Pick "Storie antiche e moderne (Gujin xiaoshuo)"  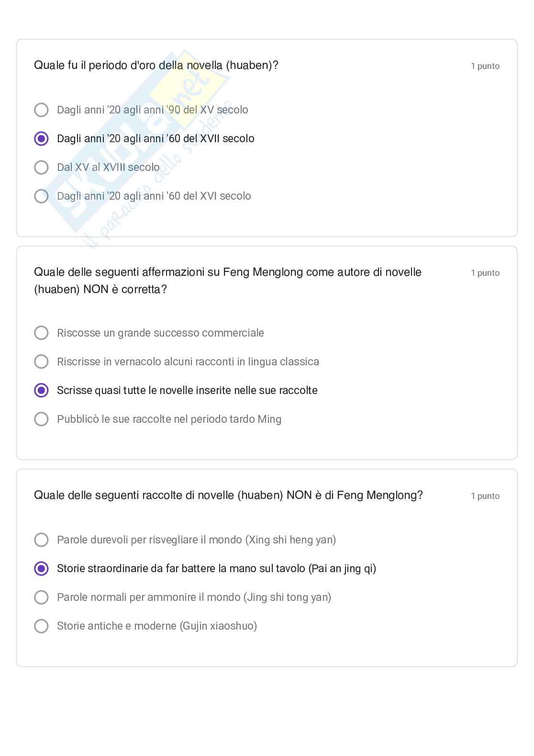tap(42, 626)
